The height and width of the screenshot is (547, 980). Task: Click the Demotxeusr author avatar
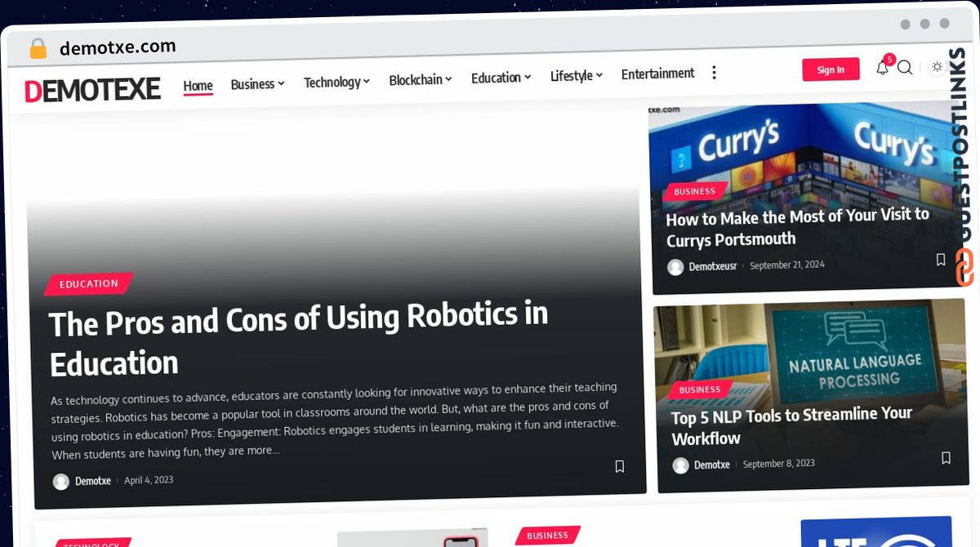675,267
